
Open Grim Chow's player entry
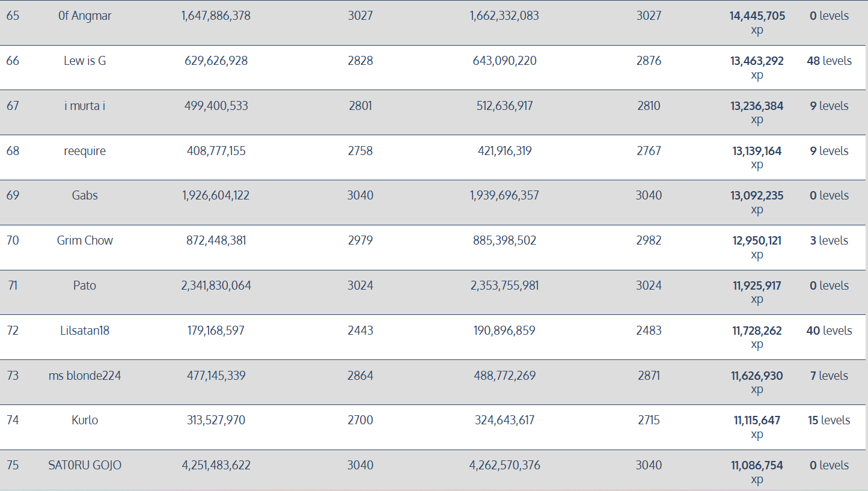point(85,240)
